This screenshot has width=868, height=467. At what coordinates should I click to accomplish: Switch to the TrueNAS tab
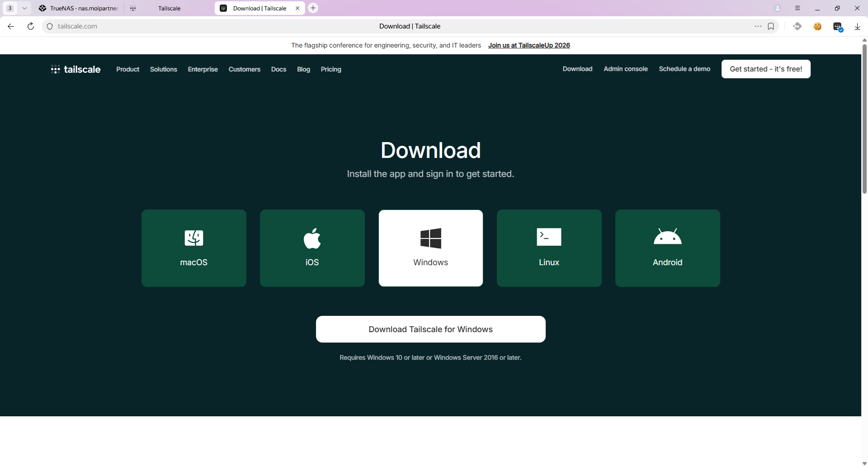[79, 8]
